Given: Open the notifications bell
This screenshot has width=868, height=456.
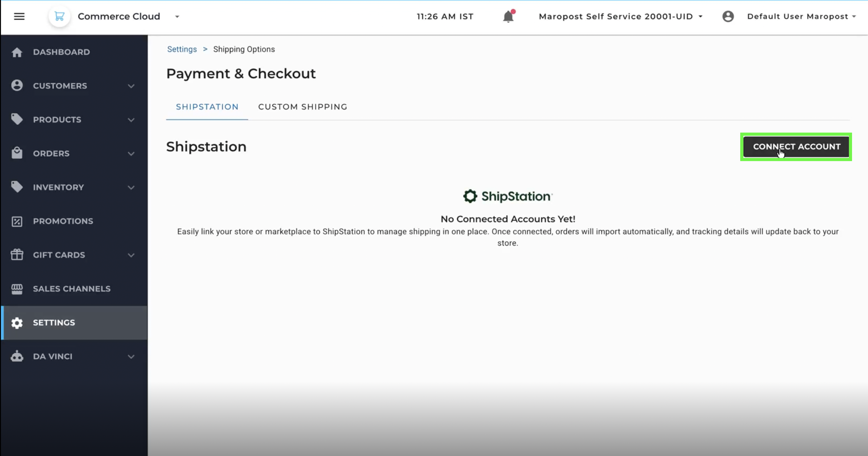Looking at the screenshot, I should click(x=508, y=16).
